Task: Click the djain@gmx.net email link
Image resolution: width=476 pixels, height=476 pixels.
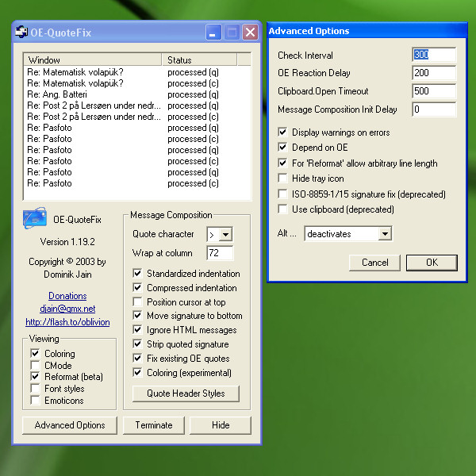Action: (67, 309)
